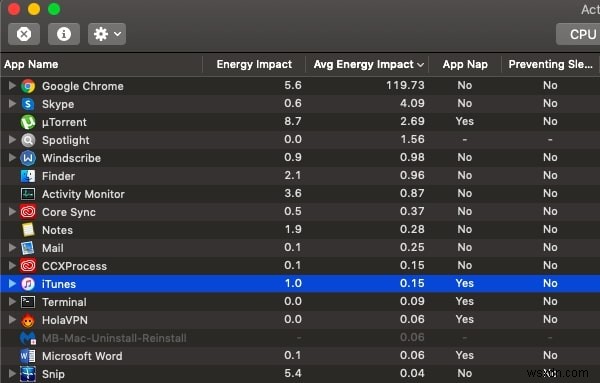Expand the Windscribe process group

12,157
